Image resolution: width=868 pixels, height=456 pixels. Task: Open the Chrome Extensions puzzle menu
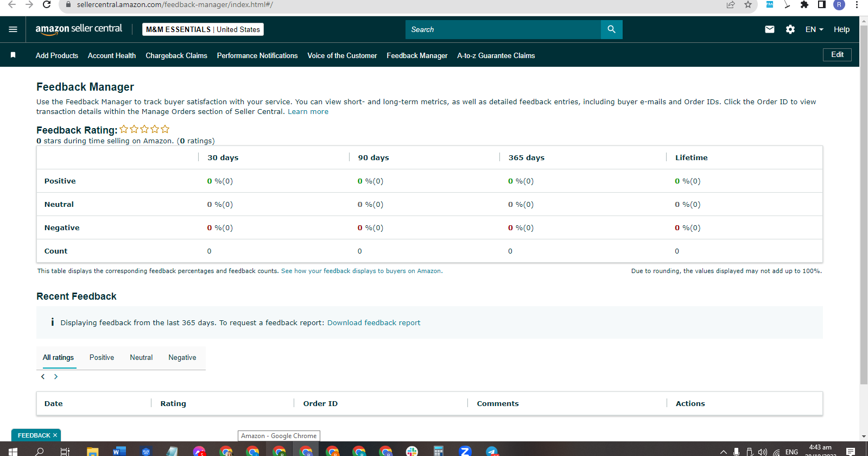(x=804, y=4)
